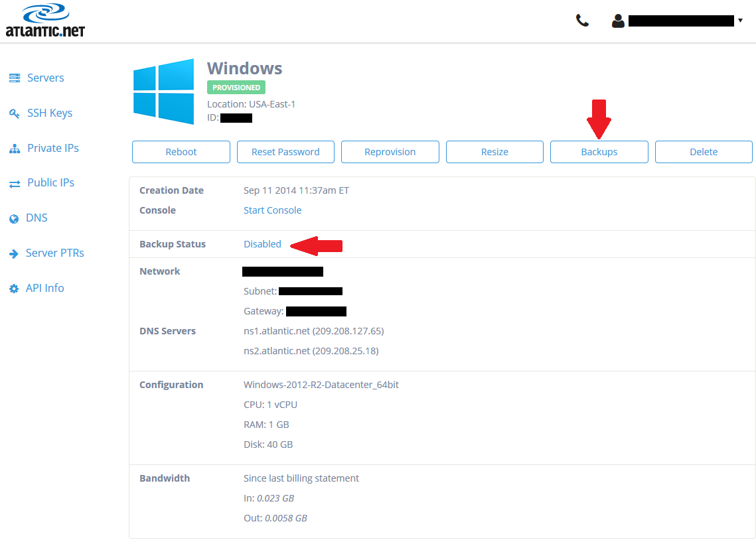
Task: Click the PROVISIONED status badge
Action: point(236,88)
